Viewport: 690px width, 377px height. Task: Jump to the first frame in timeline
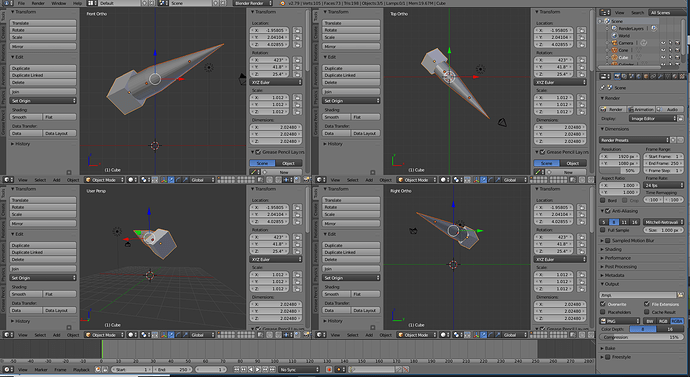click(x=237, y=370)
